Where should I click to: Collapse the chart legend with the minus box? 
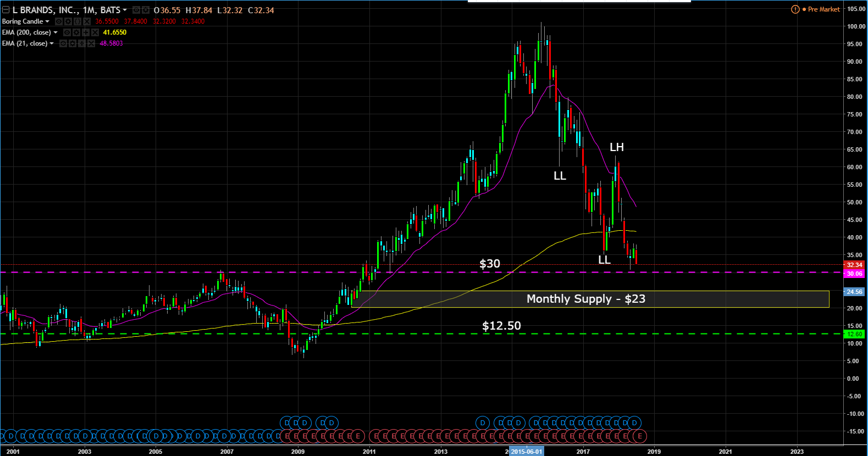[x=5, y=10]
